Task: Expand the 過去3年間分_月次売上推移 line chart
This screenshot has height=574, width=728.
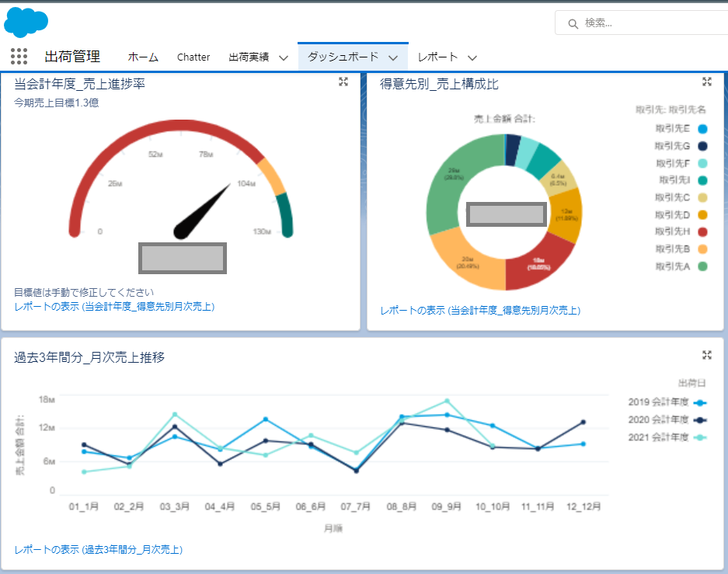Action: tap(707, 355)
